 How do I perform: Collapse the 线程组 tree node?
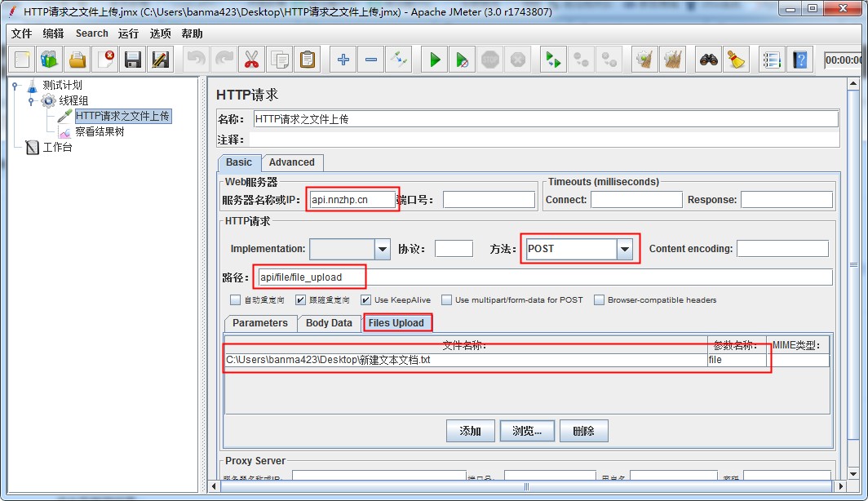pyautogui.click(x=32, y=100)
